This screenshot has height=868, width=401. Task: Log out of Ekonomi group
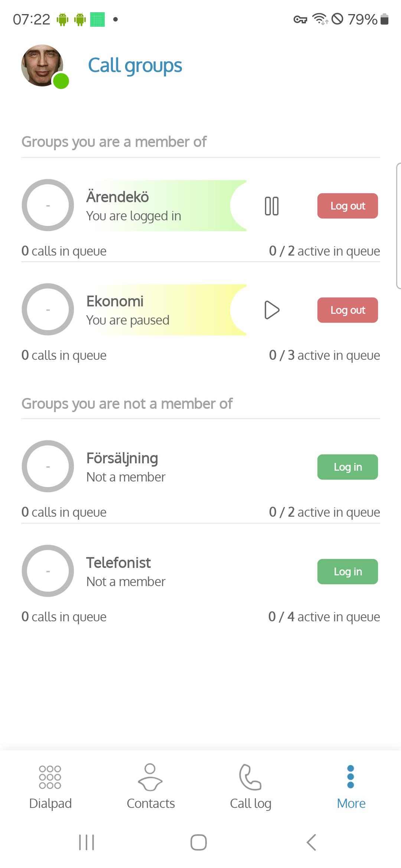tap(348, 310)
